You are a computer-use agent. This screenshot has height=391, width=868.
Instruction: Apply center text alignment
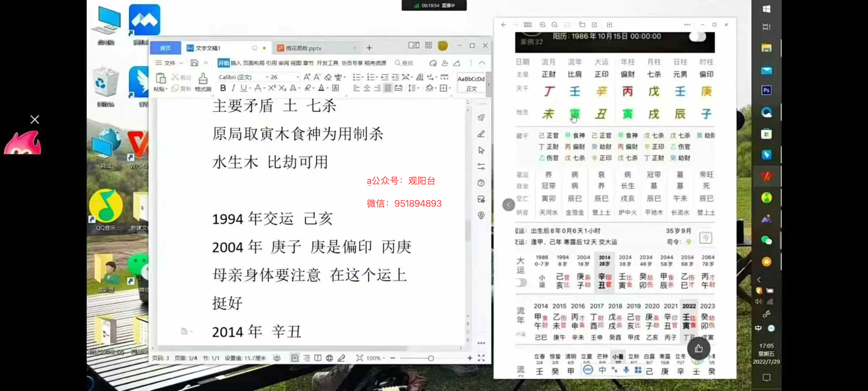[x=367, y=88]
